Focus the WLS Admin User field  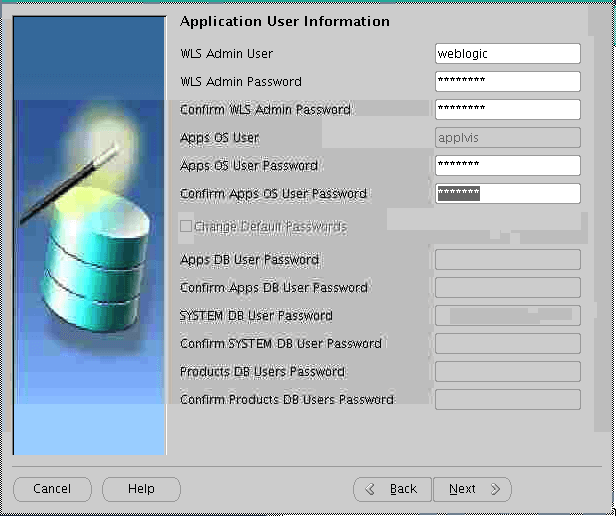pyautogui.click(x=507, y=54)
